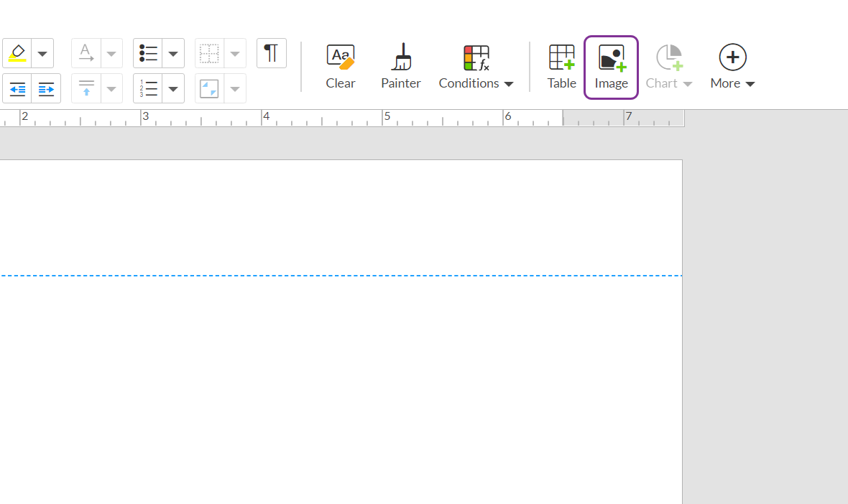Click the ruler at the 4 mark
This screenshot has width=848, height=504.
tap(266, 118)
